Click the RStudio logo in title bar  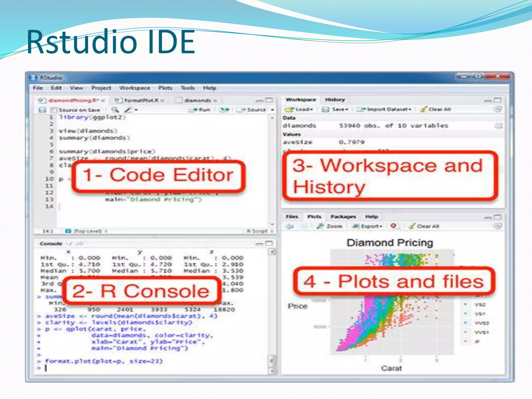click(33, 78)
